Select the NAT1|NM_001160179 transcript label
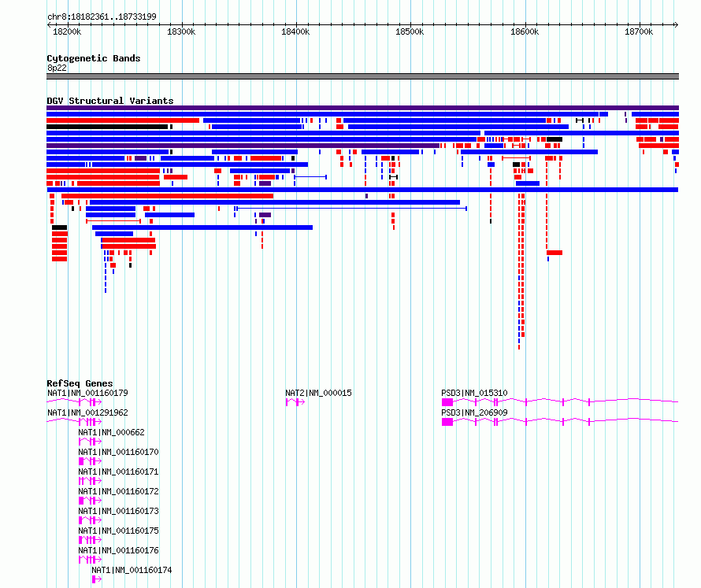 87,393
